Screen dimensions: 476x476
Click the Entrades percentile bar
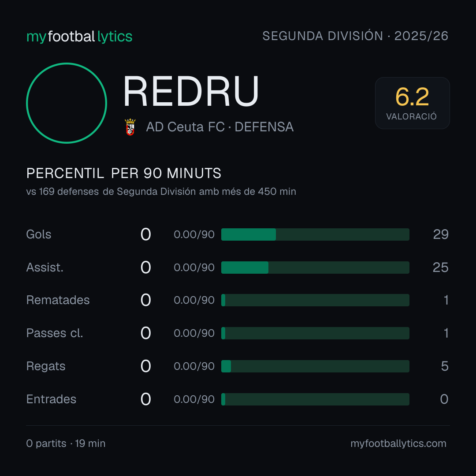[315, 399]
